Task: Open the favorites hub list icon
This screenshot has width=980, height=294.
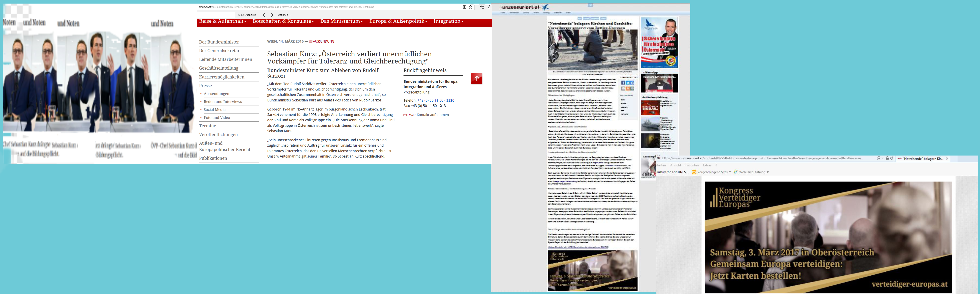Action: point(482,7)
